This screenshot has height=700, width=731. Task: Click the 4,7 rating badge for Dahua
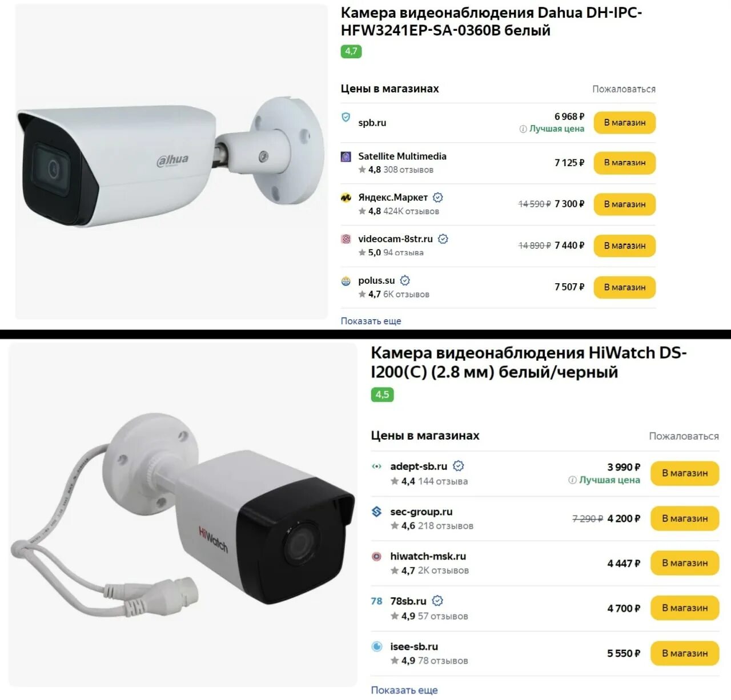[x=351, y=51]
